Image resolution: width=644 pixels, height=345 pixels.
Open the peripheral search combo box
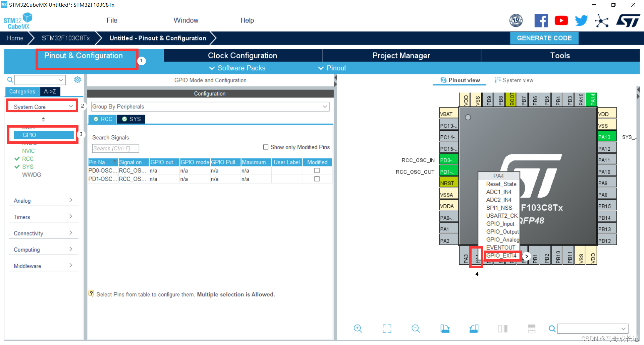click(40, 80)
